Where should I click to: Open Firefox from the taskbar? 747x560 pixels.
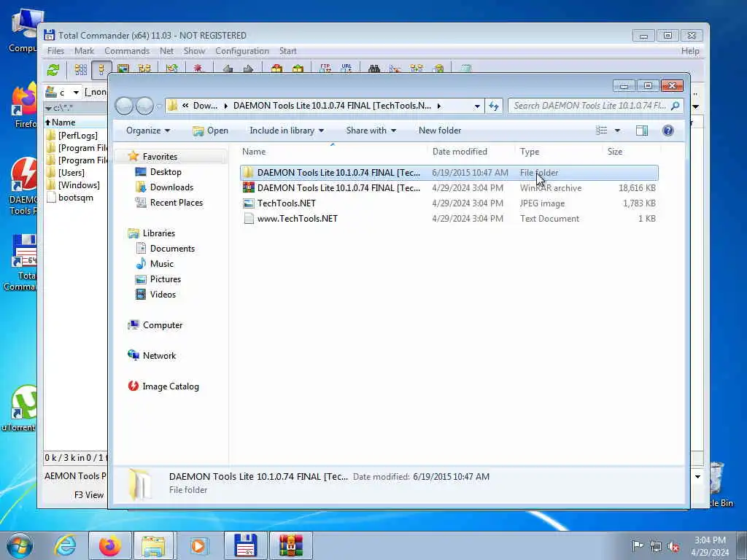[x=109, y=545]
